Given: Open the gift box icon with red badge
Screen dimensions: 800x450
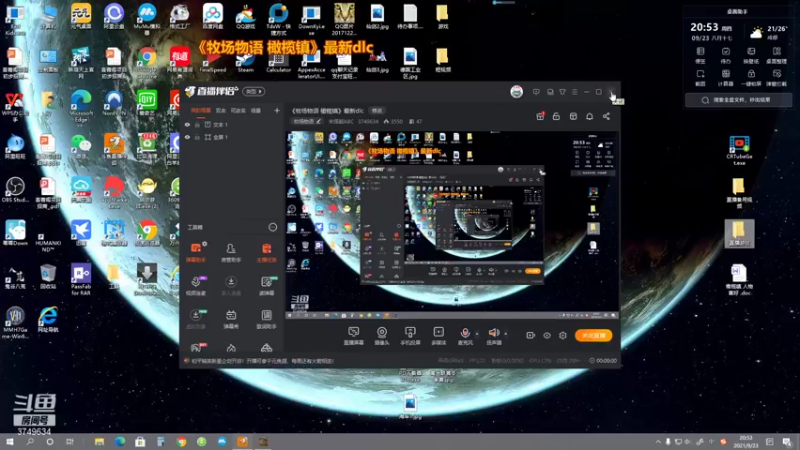Looking at the screenshot, I should click(540, 116).
